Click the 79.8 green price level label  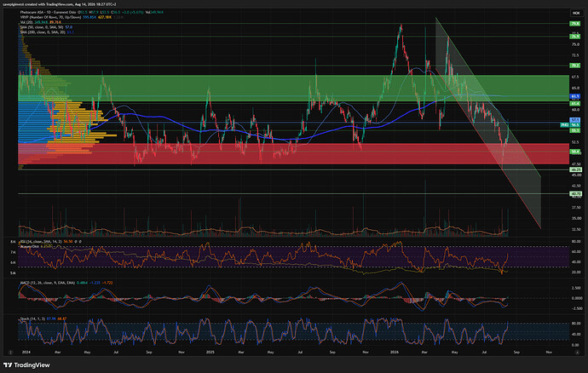575,24
